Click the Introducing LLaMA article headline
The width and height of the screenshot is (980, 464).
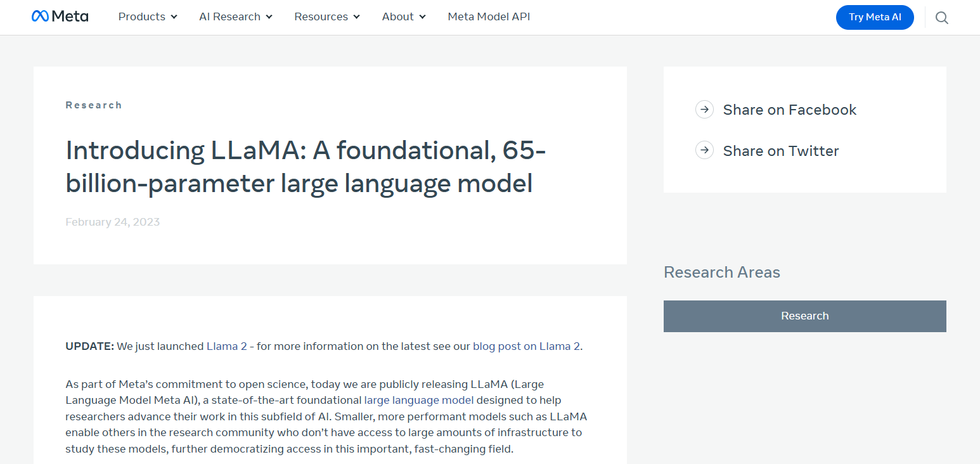(x=306, y=167)
